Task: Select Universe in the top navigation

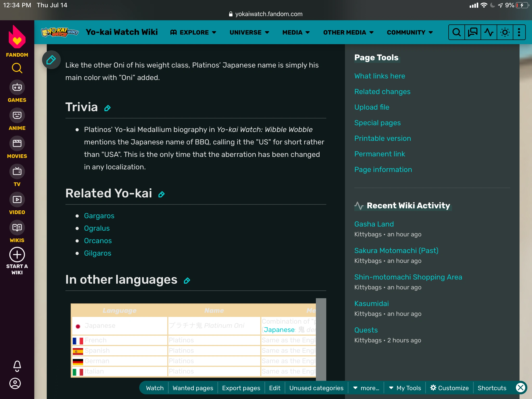Action: [249, 32]
